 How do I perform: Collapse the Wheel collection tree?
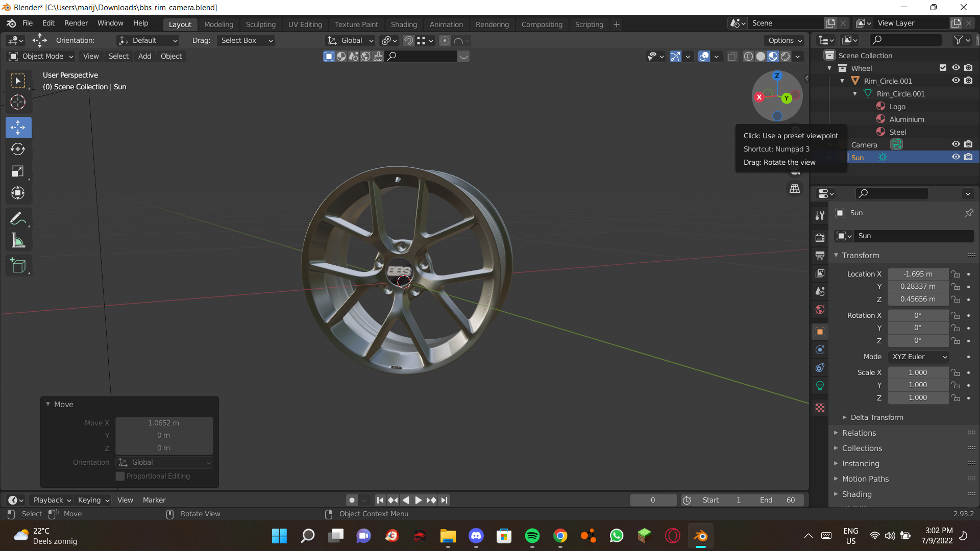829,68
